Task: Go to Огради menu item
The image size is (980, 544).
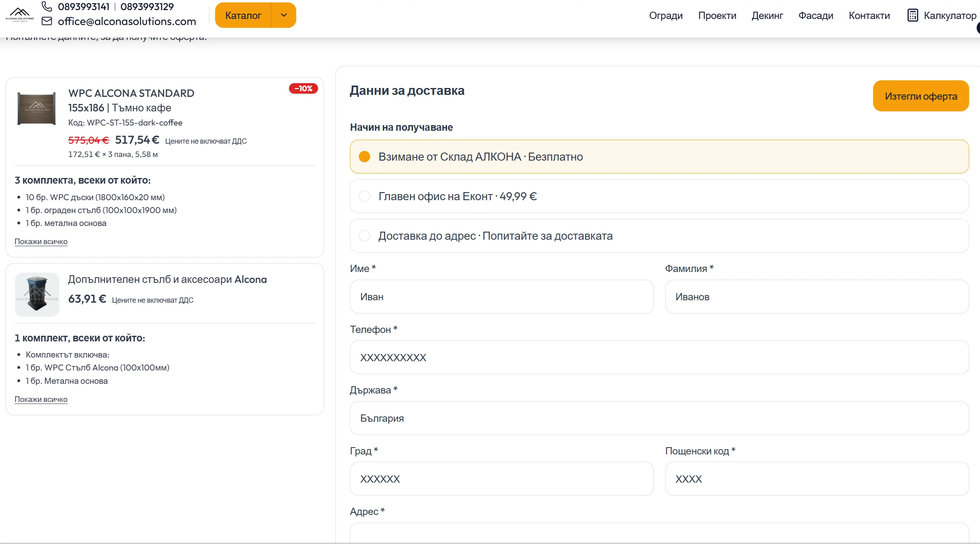Action: (x=666, y=15)
